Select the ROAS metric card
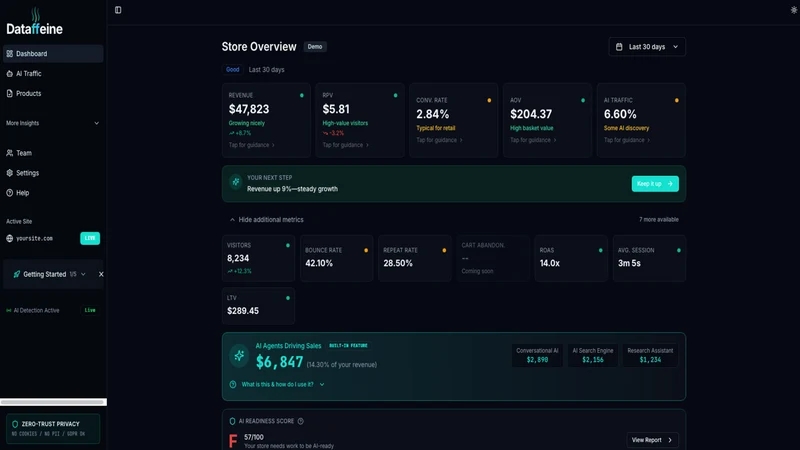This screenshot has height=450, width=800. click(x=571, y=258)
